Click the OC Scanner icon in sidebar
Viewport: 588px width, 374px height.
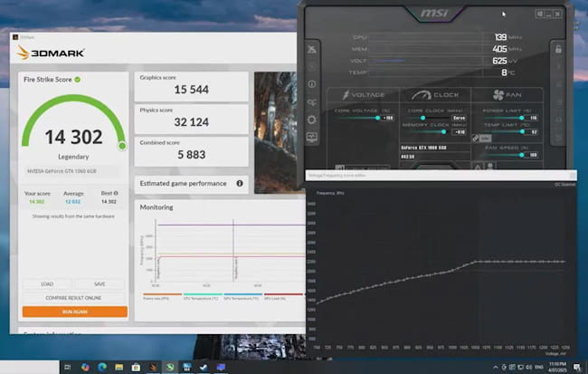pos(312,102)
